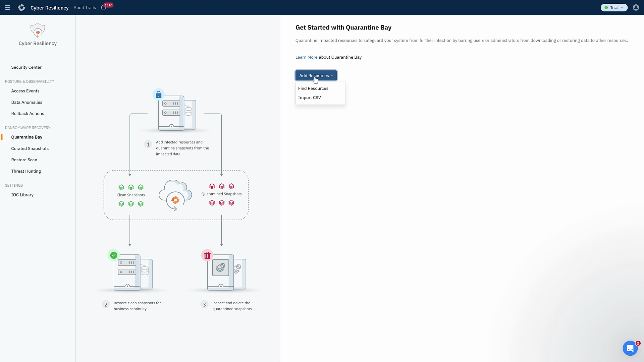Open IOC Library under Settings
Viewport: 644px width, 362px height.
[x=22, y=195]
